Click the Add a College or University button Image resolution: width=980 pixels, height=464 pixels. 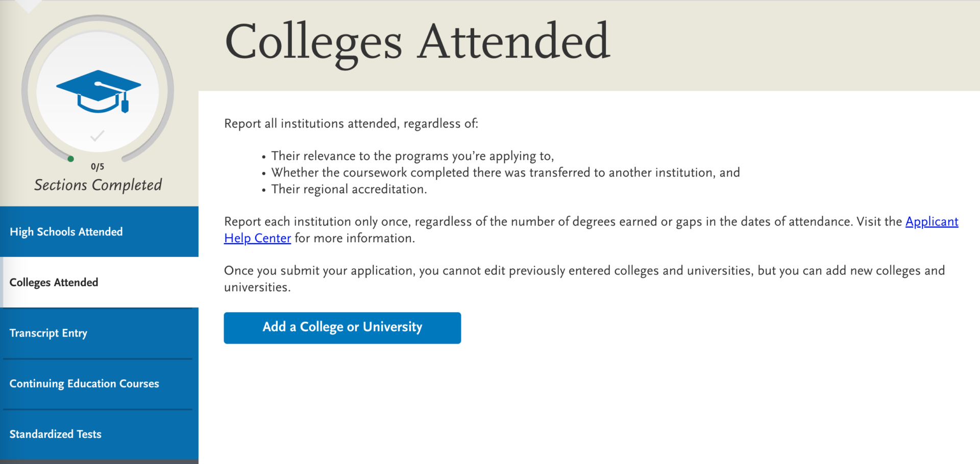tap(342, 327)
